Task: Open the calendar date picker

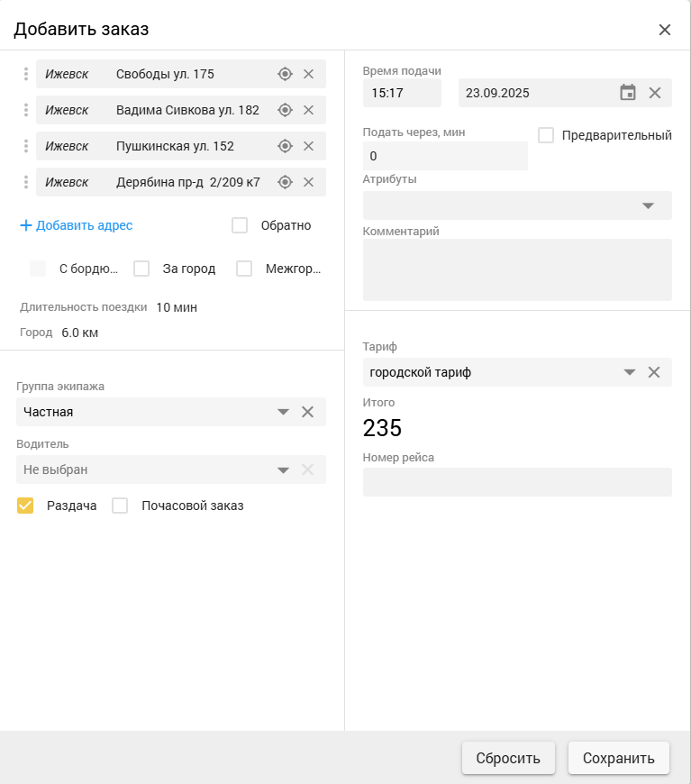Action: tap(628, 93)
